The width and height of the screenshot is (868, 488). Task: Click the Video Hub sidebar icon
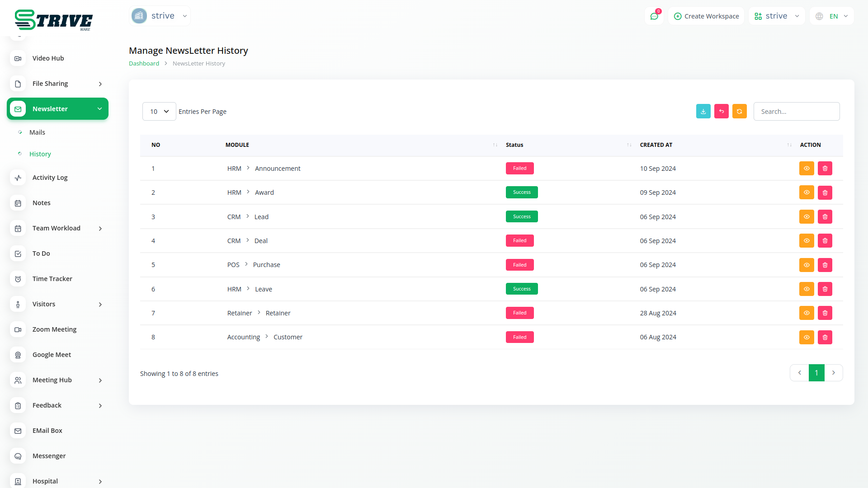[x=18, y=58]
